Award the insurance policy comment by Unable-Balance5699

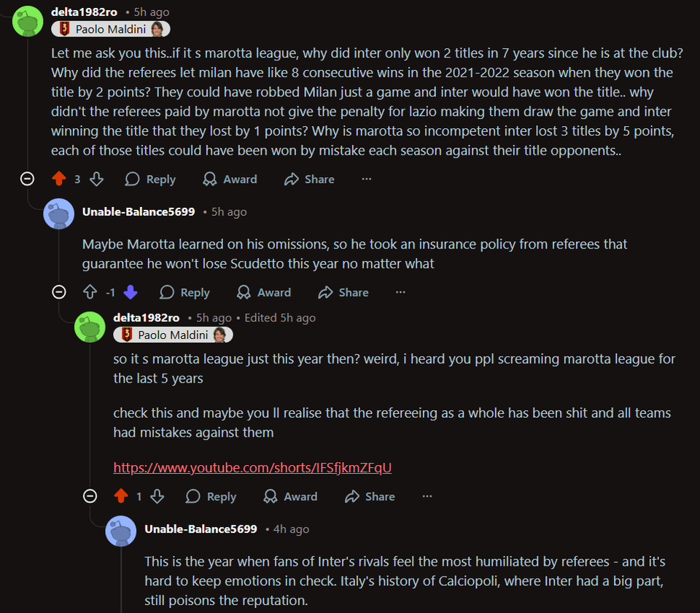264,292
